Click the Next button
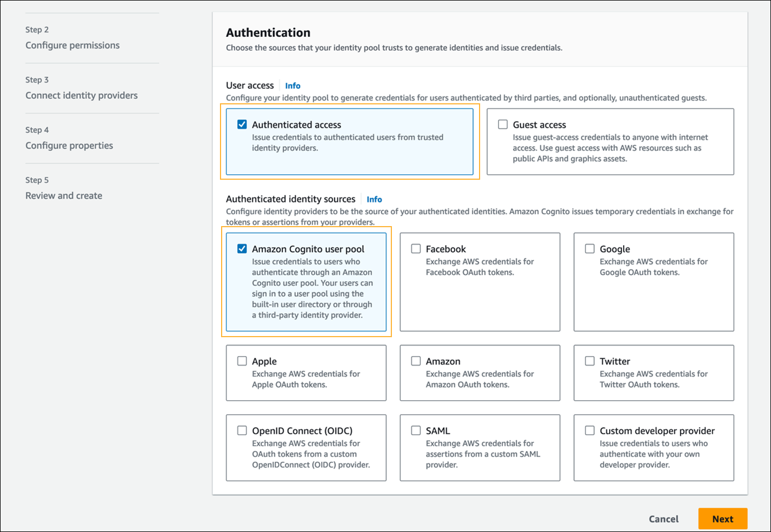 pos(722,519)
